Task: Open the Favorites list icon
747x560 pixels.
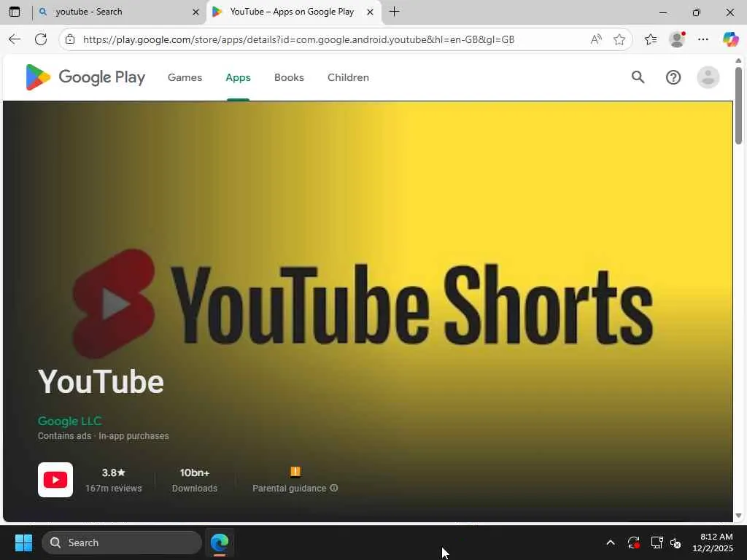Action: click(x=651, y=39)
